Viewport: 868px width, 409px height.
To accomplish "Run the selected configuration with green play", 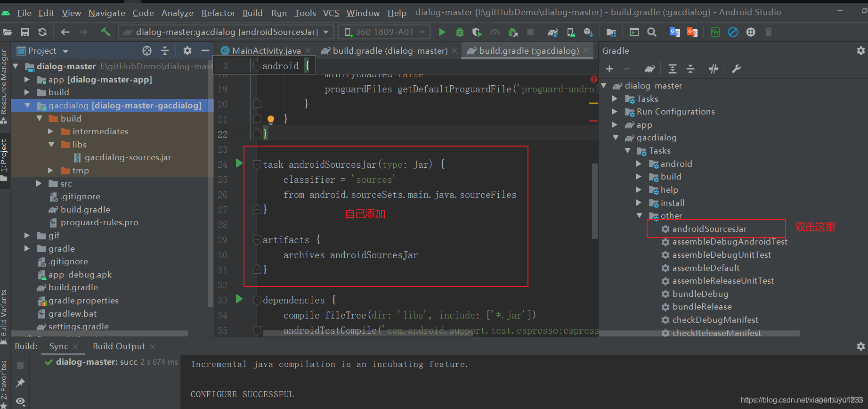I will click(442, 32).
